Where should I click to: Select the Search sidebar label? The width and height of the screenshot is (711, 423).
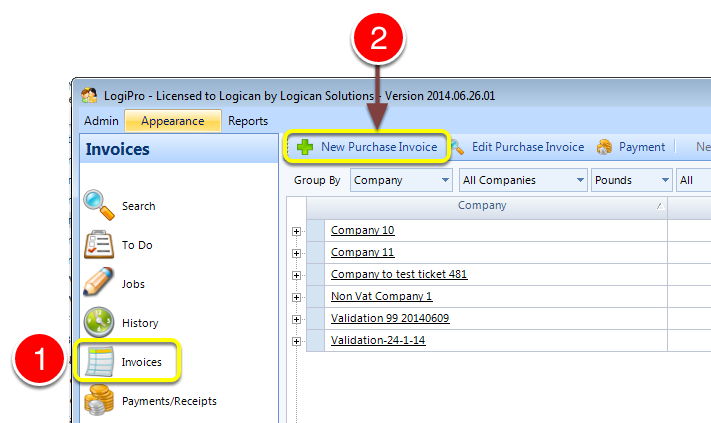(x=138, y=206)
